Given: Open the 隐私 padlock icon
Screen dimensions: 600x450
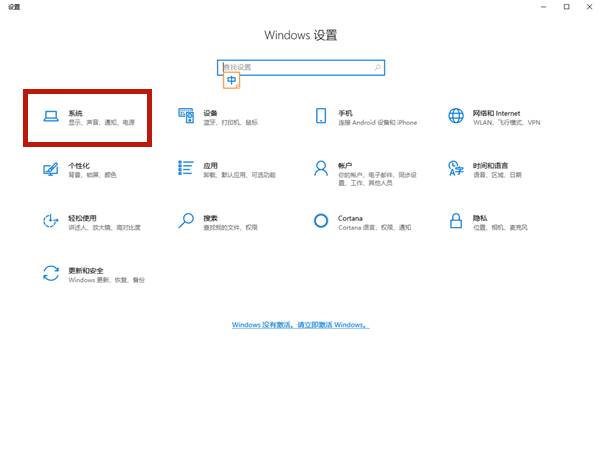Looking at the screenshot, I should tap(456, 221).
